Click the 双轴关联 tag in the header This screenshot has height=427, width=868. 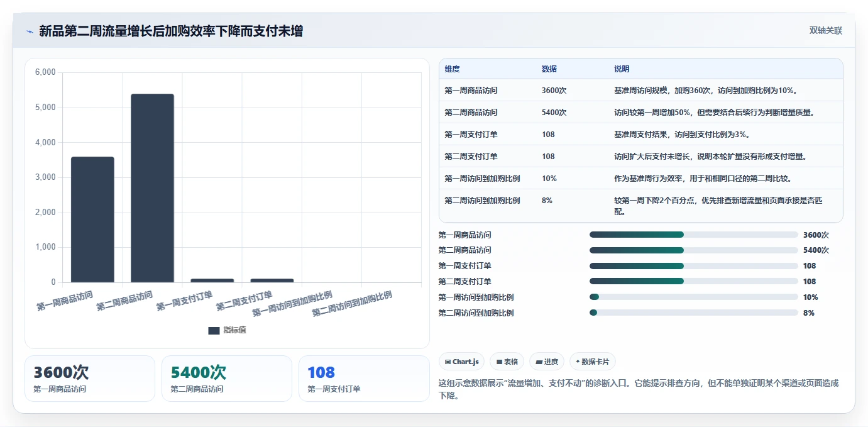825,30
